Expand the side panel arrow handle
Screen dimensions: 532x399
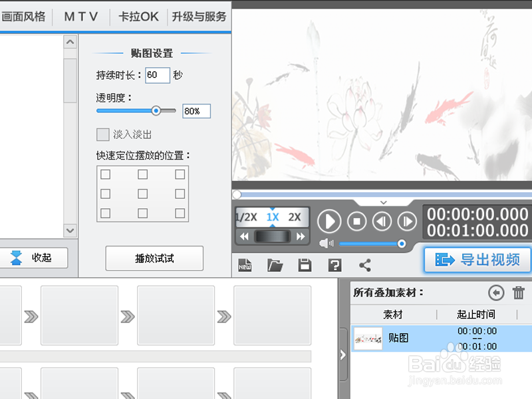click(x=342, y=355)
